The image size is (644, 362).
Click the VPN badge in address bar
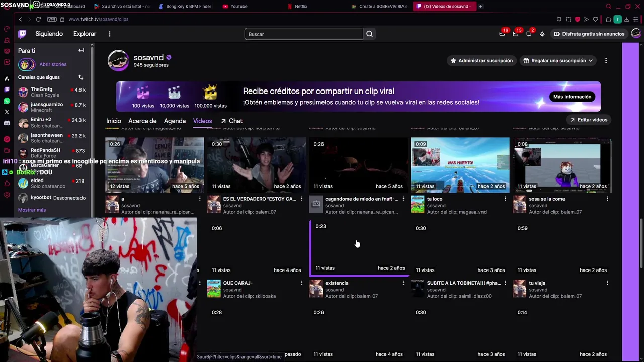(52, 19)
